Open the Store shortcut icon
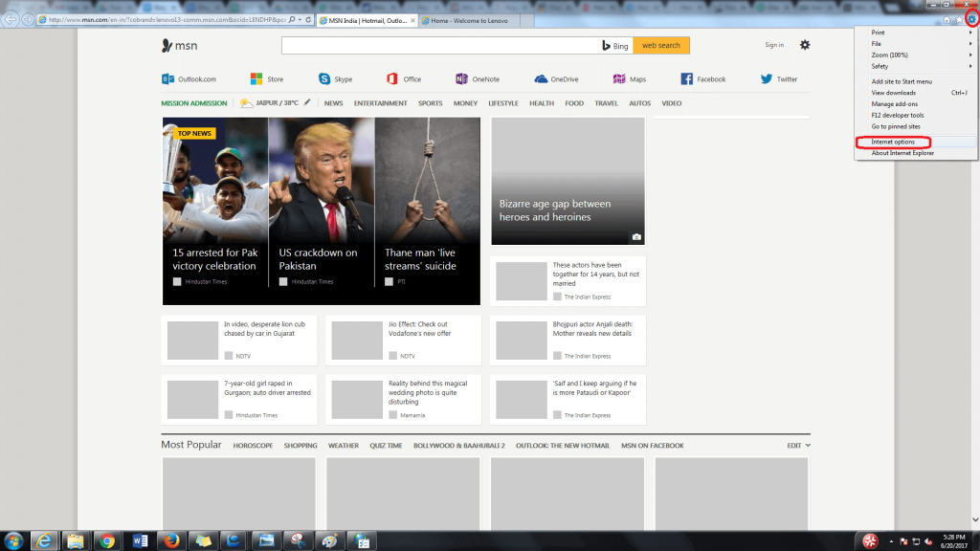This screenshot has height=551, width=980. tap(256, 78)
